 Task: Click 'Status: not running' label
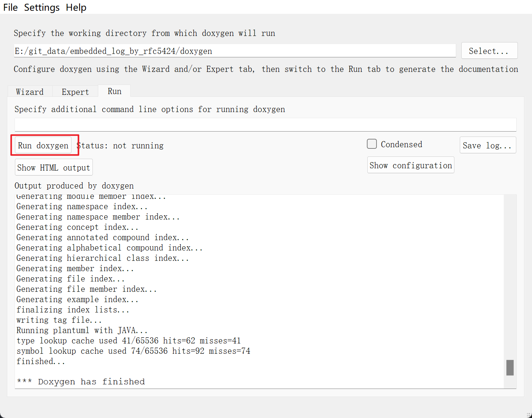(x=120, y=146)
